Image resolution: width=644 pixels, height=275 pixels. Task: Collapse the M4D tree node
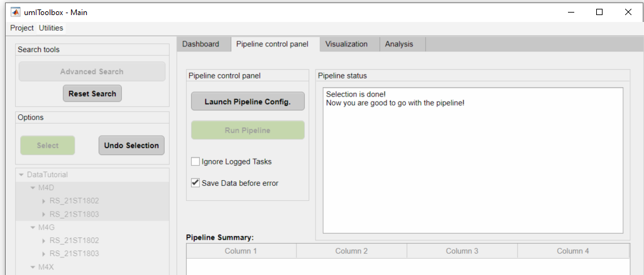point(33,188)
